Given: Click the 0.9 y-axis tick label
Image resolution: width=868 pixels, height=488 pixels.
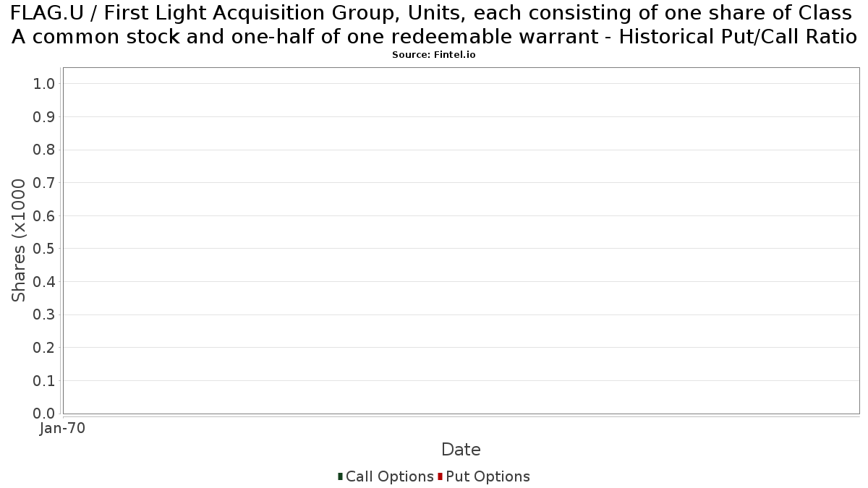Looking at the screenshot, I should pyautogui.click(x=44, y=117).
